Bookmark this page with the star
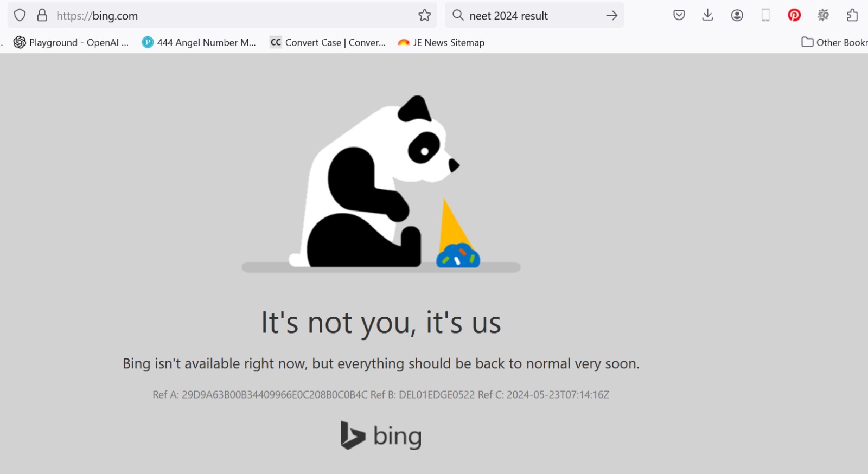The image size is (868, 474). click(x=424, y=15)
